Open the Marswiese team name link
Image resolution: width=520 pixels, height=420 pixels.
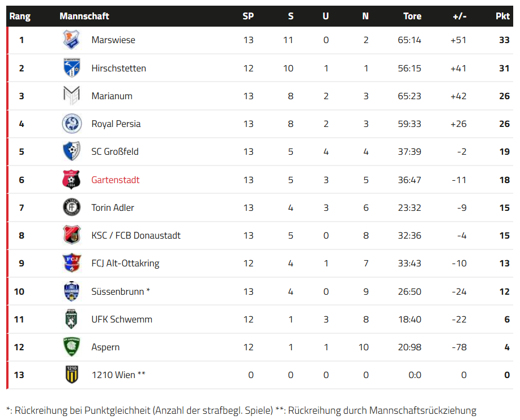pos(113,40)
